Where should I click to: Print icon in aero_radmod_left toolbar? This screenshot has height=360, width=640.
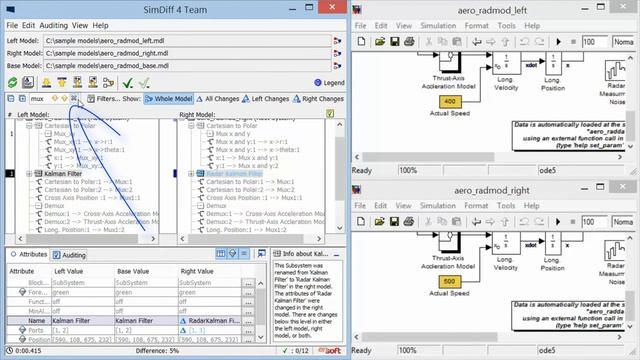409,42
